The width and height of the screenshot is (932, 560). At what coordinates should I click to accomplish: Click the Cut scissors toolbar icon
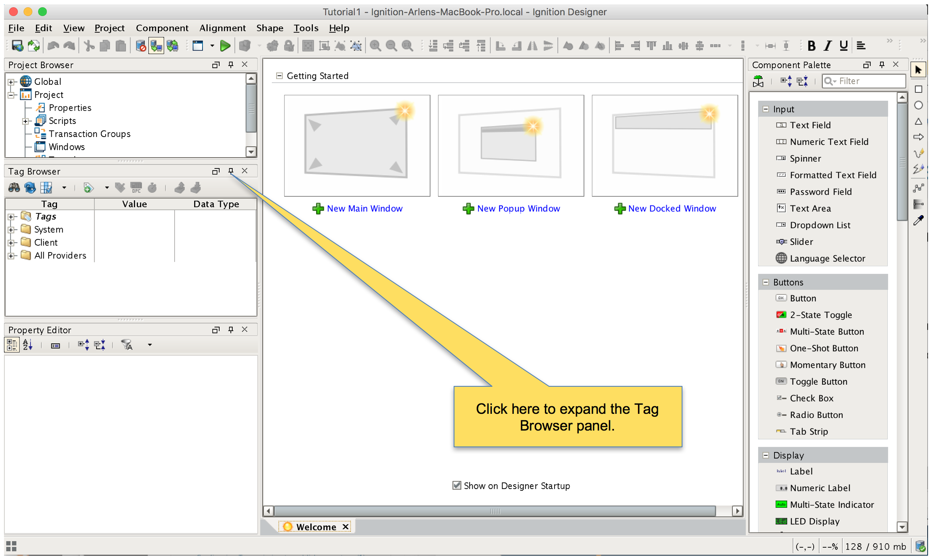89,46
